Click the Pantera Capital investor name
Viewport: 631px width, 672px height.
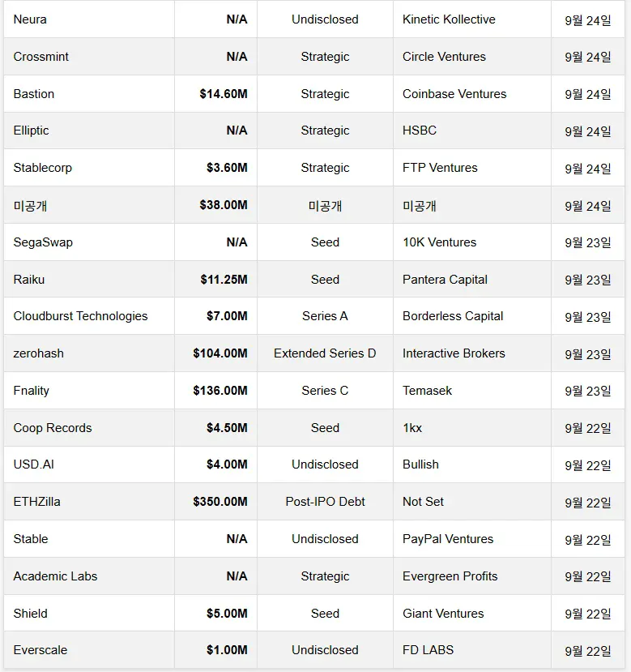click(445, 280)
